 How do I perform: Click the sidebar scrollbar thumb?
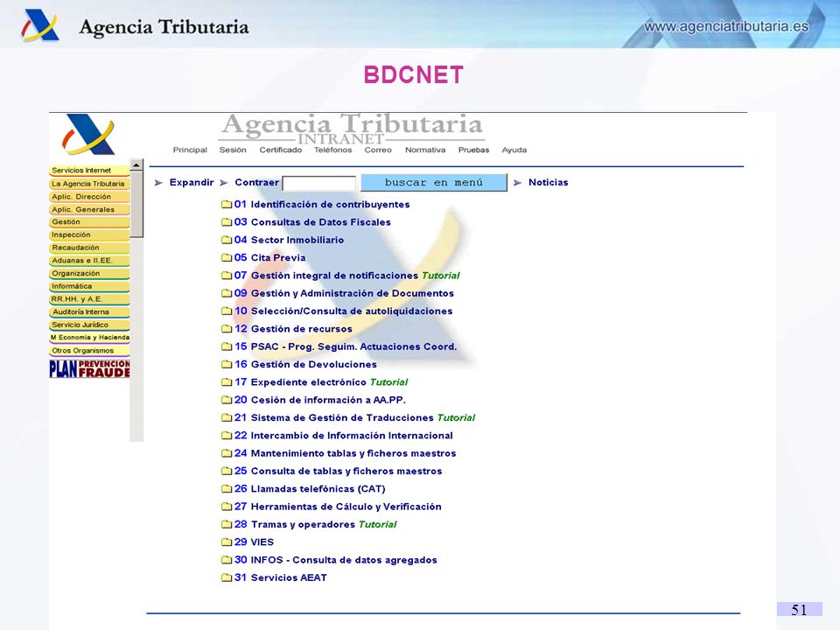(136, 204)
